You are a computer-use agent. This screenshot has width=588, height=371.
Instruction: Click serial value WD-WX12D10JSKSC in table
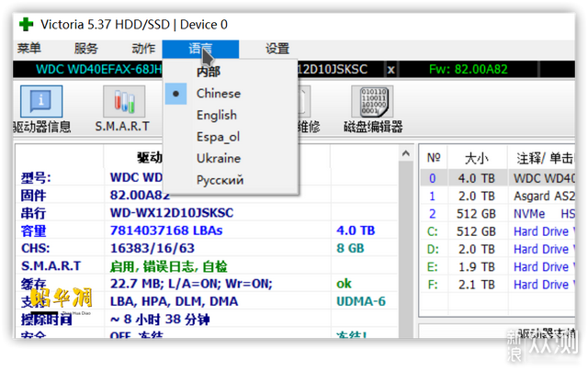tap(172, 213)
